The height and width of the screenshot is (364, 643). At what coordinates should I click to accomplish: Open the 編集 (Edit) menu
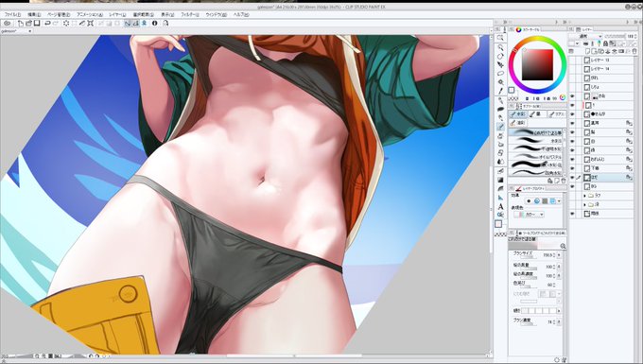[x=34, y=14]
